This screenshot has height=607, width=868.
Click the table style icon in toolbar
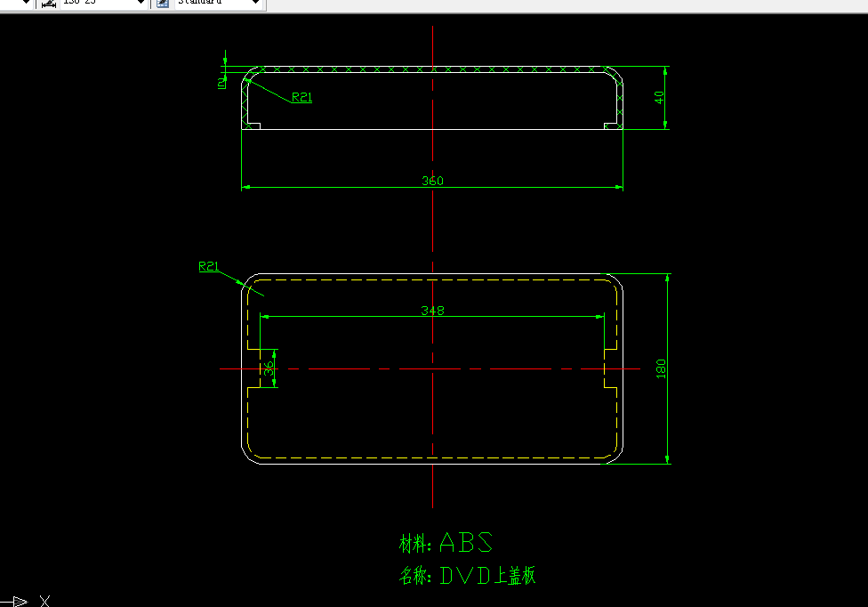tap(163, 3)
